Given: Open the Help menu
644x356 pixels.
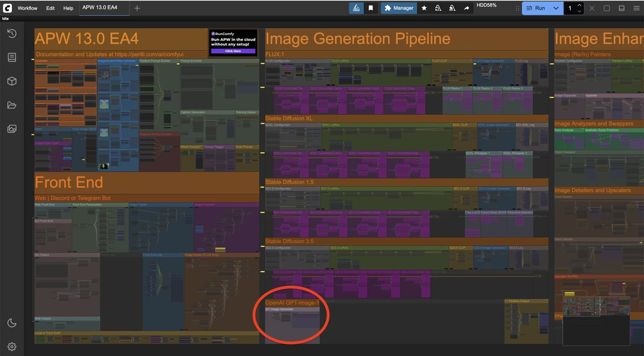Looking at the screenshot, I should [68, 8].
